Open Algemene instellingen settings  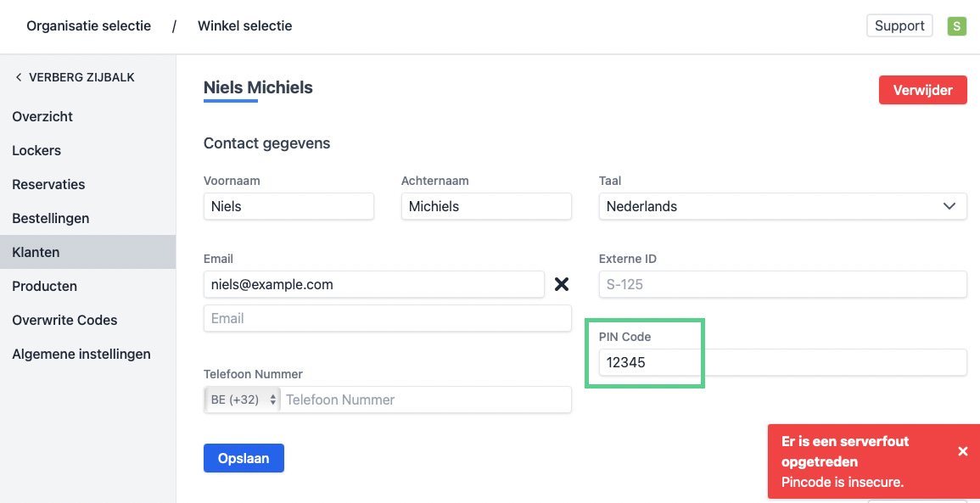coord(81,354)
